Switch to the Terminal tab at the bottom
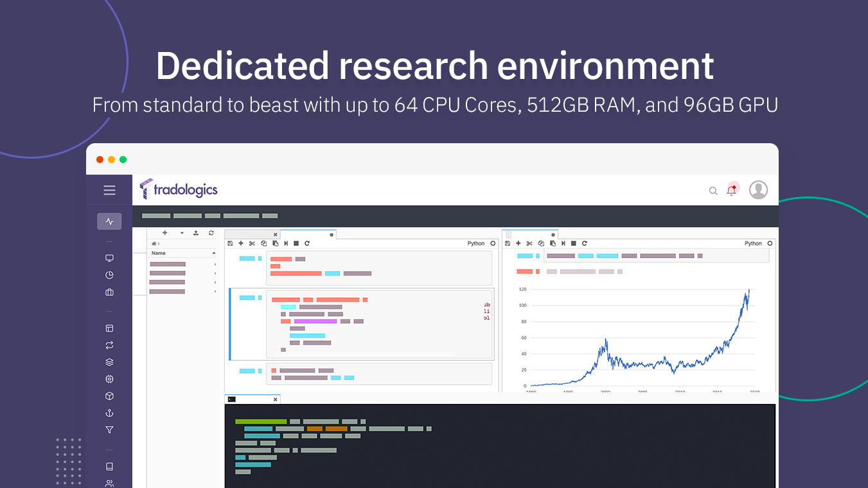 pyautogui.click(x=249, y=399)
